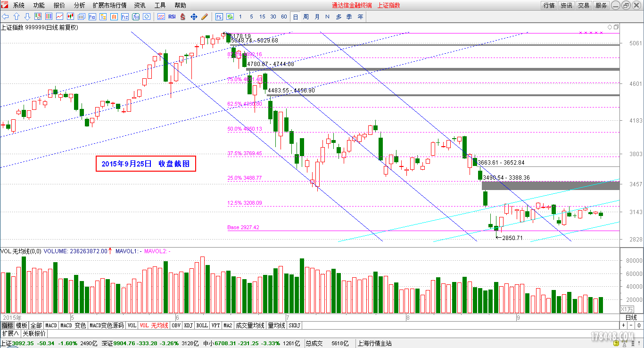
Task: Select the SKDJ indicator tab
Action: point(294,325)
